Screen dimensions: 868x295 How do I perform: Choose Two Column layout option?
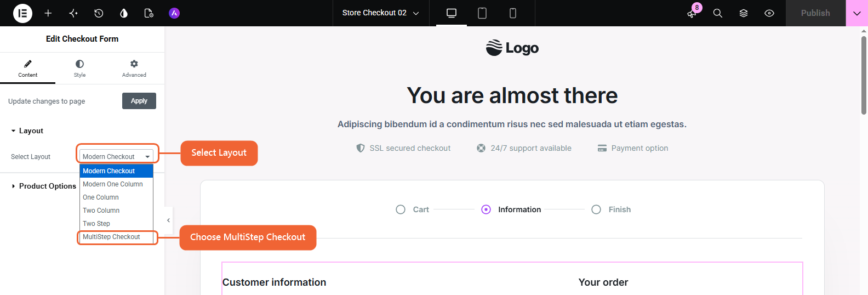116,211
